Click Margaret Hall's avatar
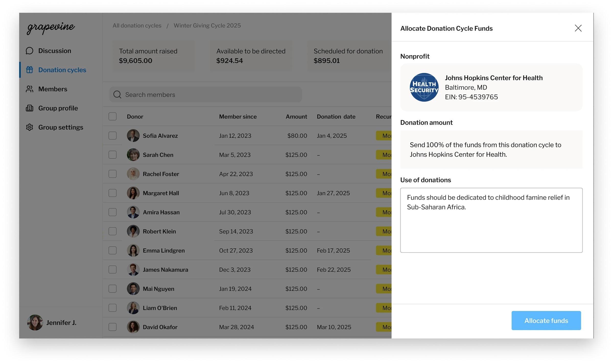Image resolution: width=613 pixels, height=364 pixels. pos(133,193)
